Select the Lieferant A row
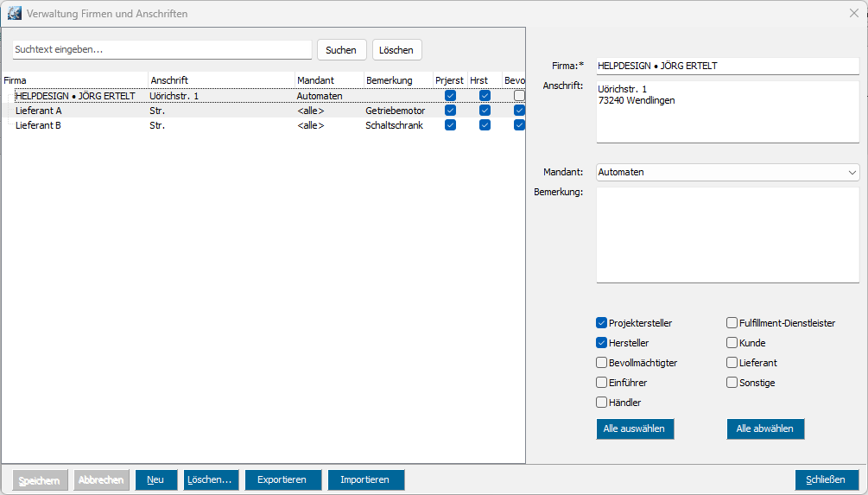Screen dimensions: 868x495 point(39,111)
